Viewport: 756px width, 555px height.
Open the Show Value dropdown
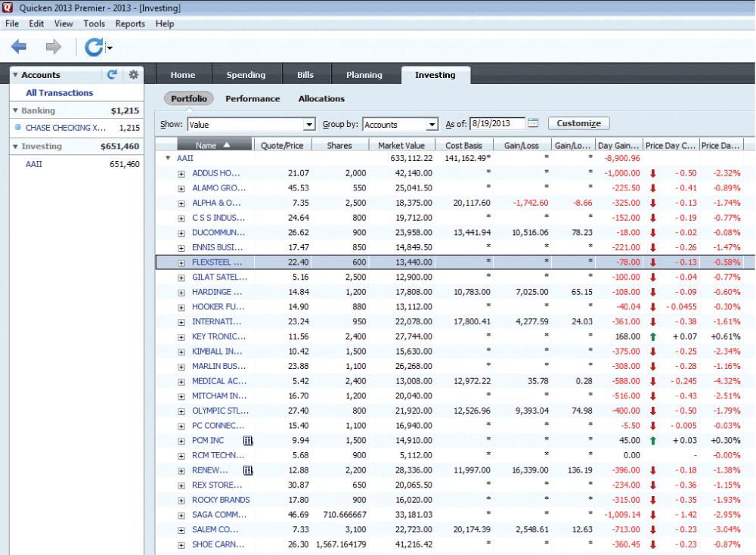(309, 125)
